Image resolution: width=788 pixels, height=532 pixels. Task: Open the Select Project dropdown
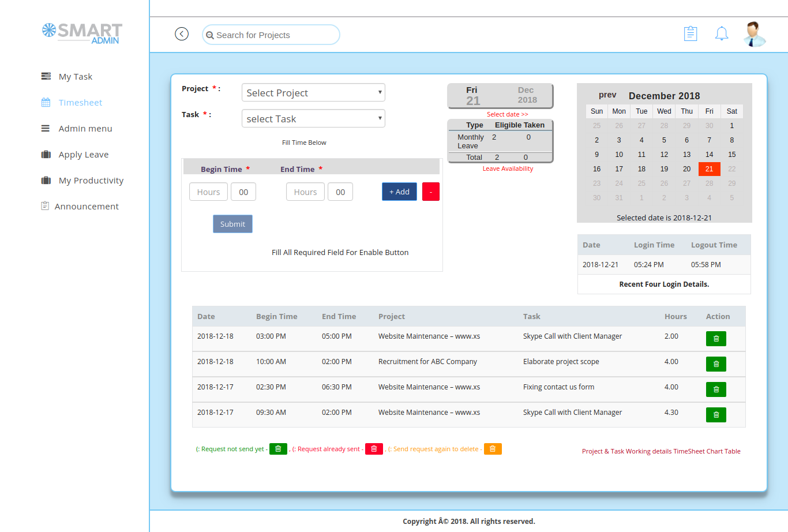pyautogui.click(x=313, y=92)
